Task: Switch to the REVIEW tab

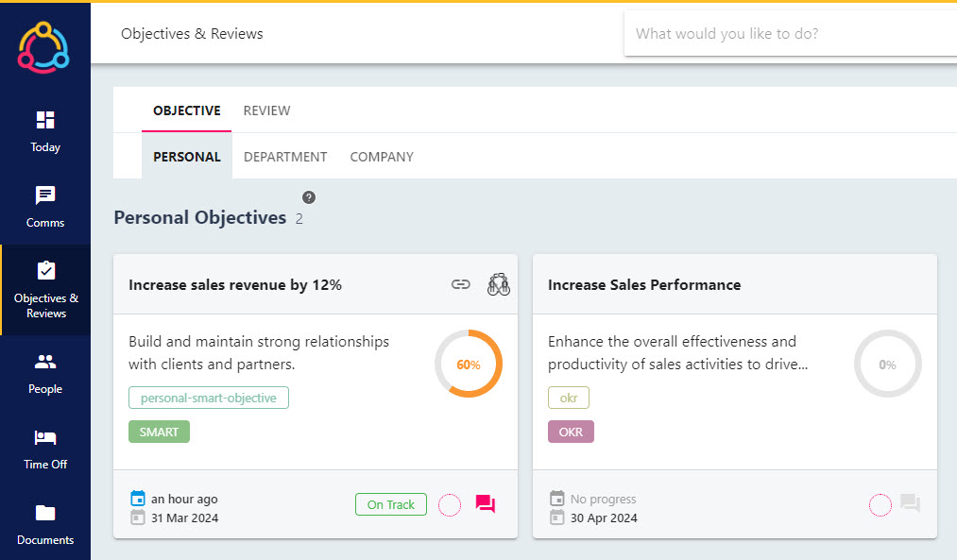Action: [266, 110]
